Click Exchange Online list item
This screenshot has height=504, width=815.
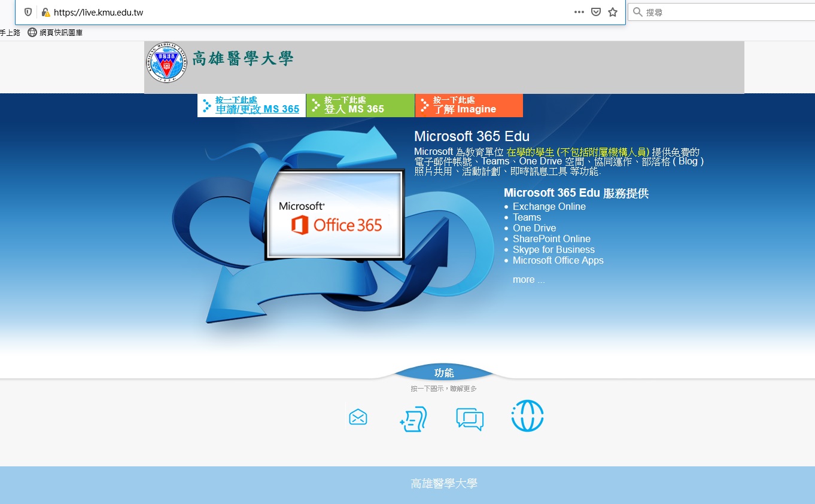[549, 207]
